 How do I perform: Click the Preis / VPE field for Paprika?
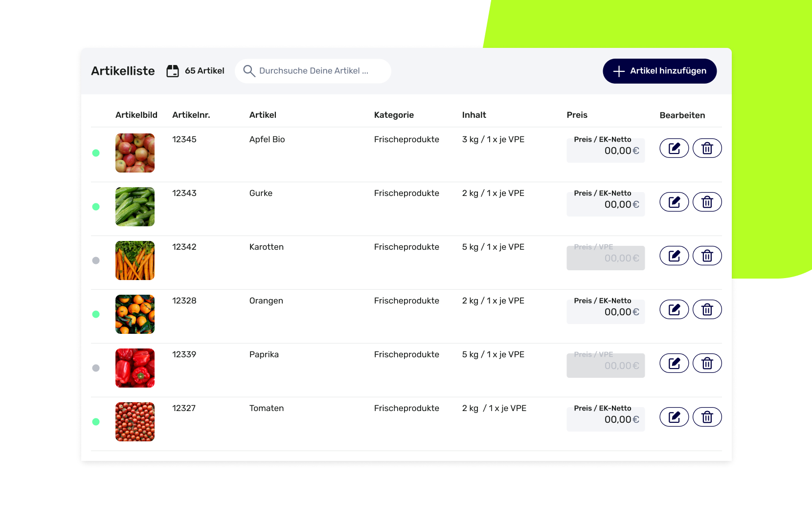point(606,365)
